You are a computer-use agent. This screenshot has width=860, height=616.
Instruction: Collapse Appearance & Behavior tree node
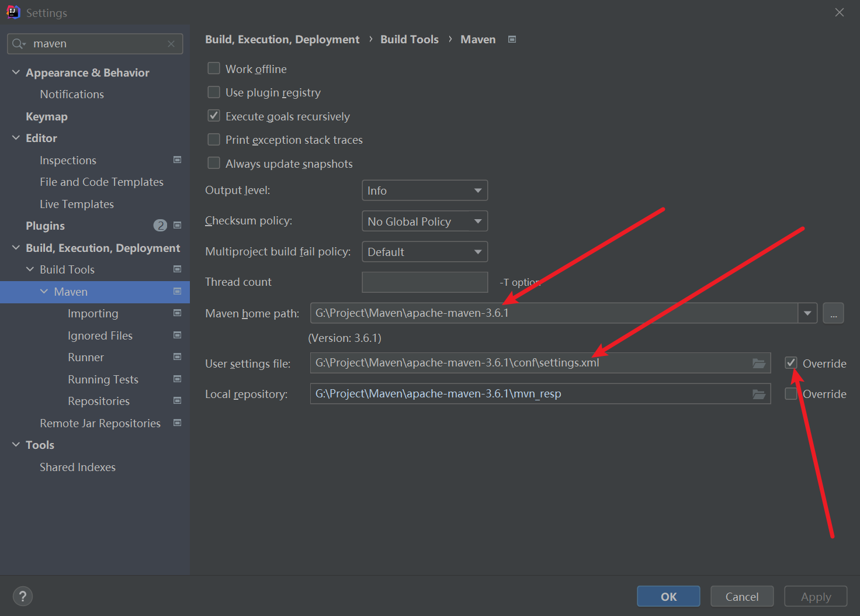coord(16,72)
